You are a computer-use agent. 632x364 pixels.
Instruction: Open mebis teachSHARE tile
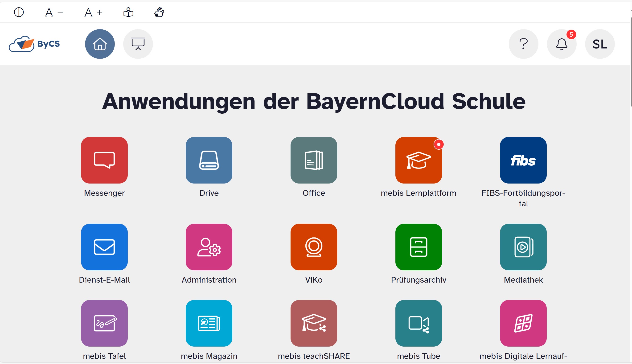pyautogui.click(x=314, y=323)
